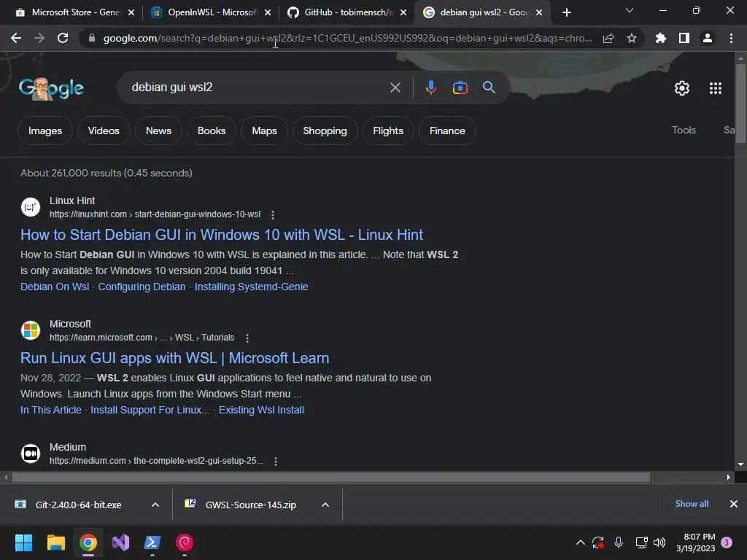The image size is (747, 560).
Task: Open Debian app from taskbar
Action: tap(185, 542)
